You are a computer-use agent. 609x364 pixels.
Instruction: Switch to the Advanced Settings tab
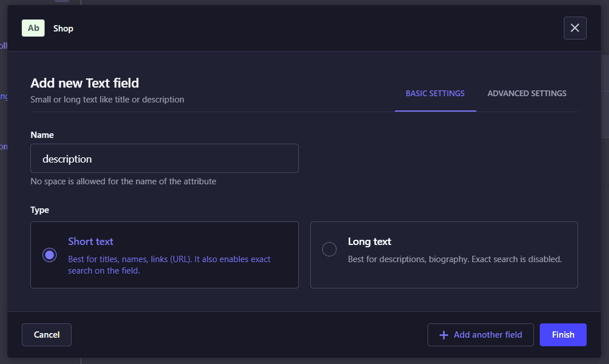tap(527, 93)
